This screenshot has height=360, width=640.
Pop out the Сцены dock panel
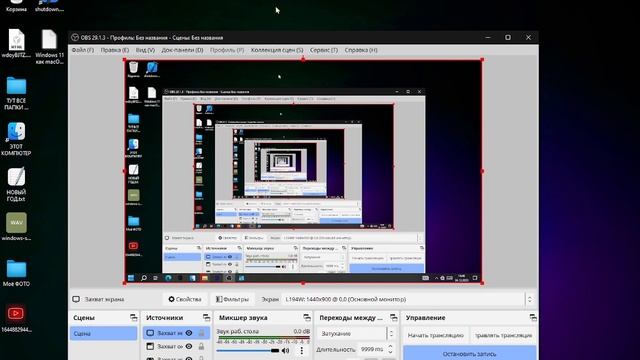click(x=133, y=318)
